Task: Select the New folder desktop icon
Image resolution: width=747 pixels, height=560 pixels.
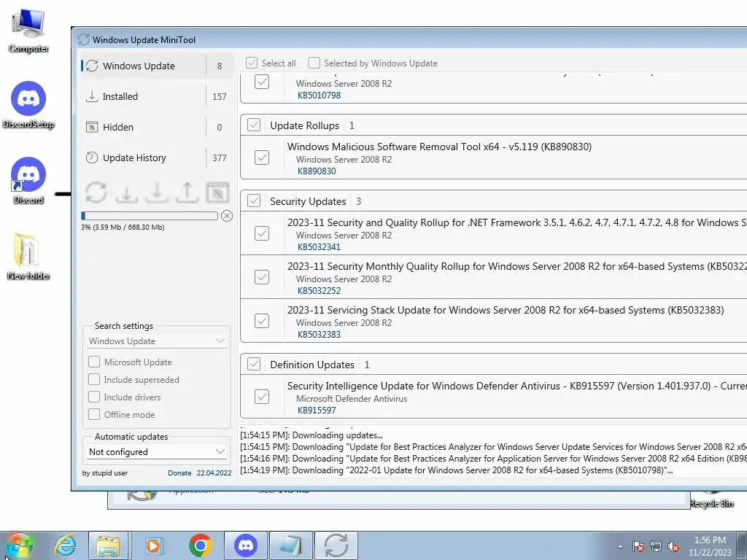Action: tap(28, 256)
